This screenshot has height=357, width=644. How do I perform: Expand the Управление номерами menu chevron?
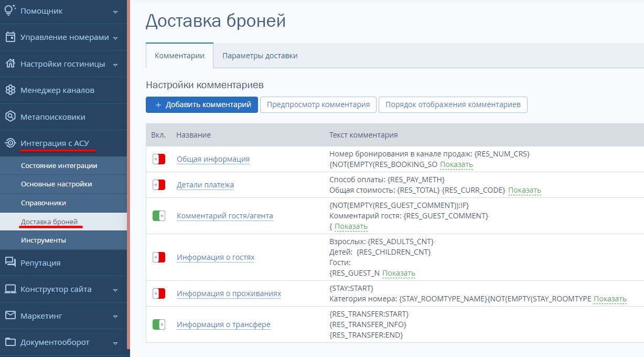tap(115, 38)
